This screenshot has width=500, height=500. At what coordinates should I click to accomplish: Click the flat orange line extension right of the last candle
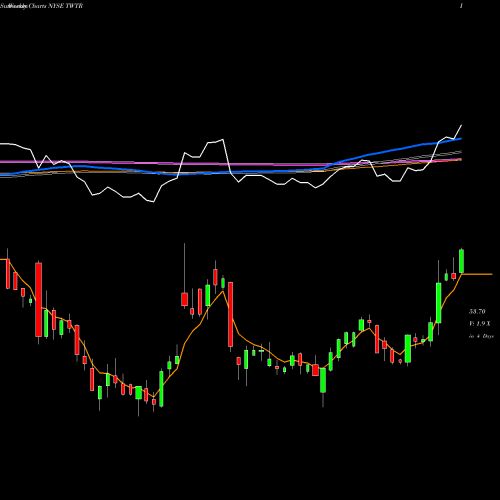pos(477,274)
